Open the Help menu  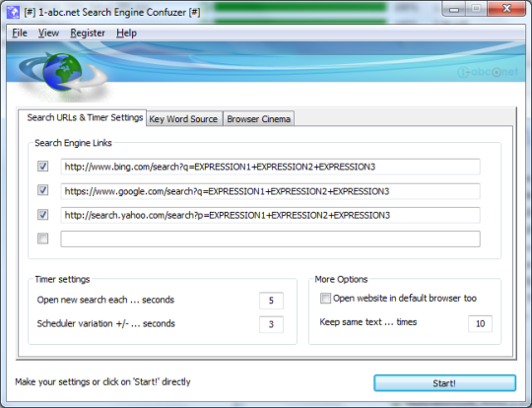pos(126,33)
